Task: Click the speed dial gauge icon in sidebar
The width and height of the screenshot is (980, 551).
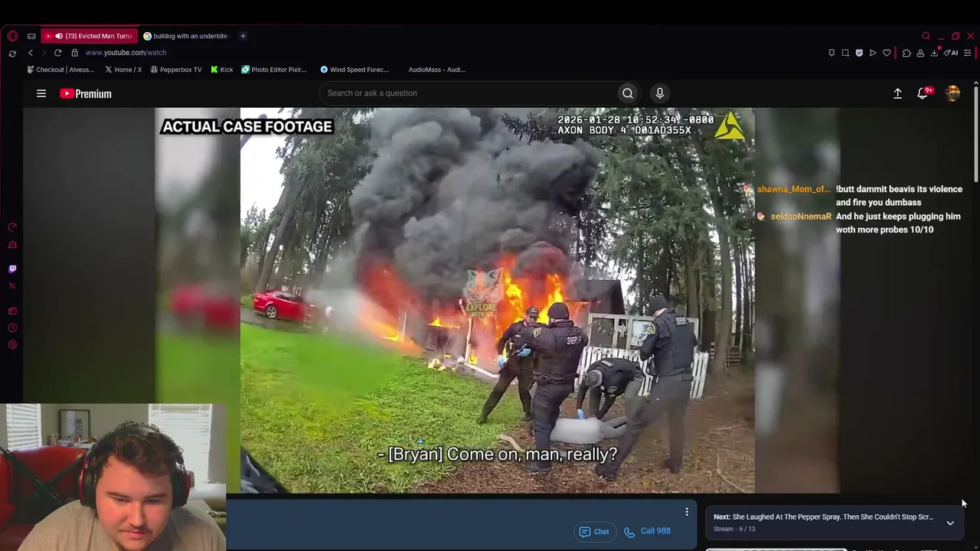Action: (12, 227)
